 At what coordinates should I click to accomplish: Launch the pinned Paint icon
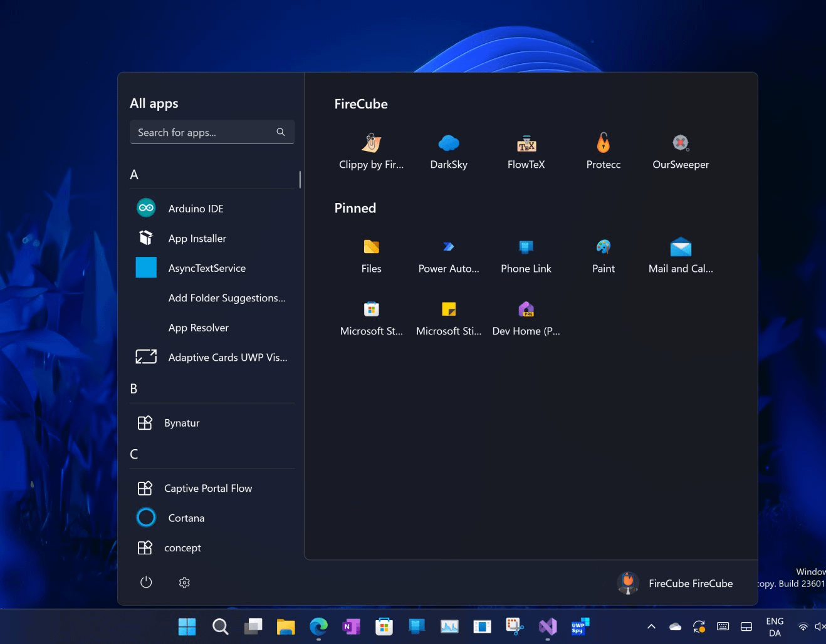point(603,247)
